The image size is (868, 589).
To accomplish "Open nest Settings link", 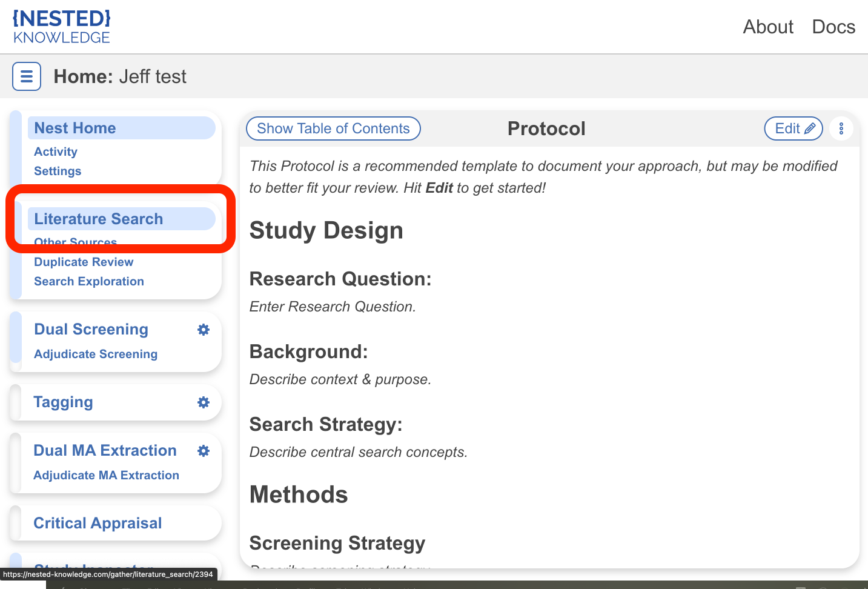I will tap(58, 171).
